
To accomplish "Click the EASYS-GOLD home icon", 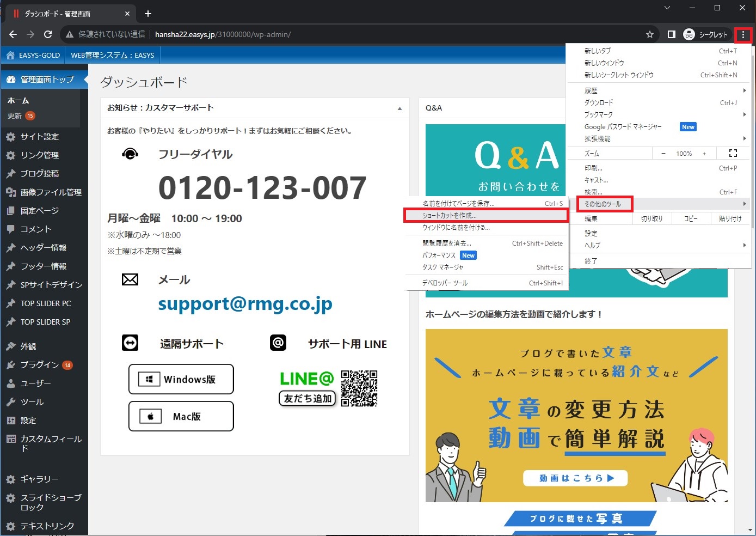I will [x=10, y=55].
